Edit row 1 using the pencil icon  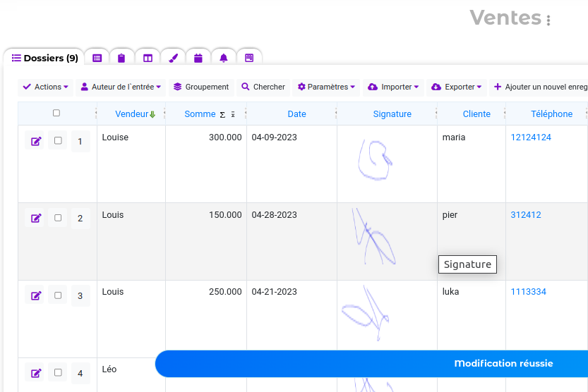coord(36,141)
